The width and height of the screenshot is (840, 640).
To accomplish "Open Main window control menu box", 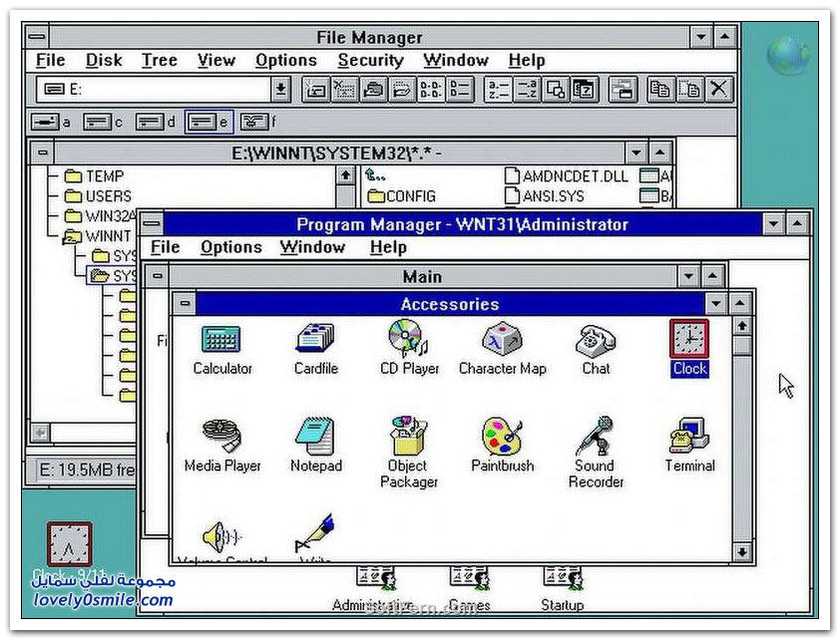I will 157,276.
